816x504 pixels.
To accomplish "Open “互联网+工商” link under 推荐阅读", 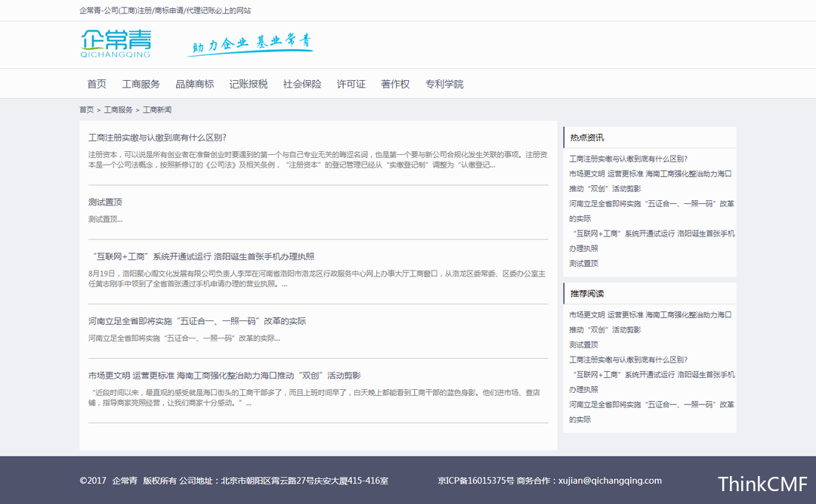I will tap(652, 382).
